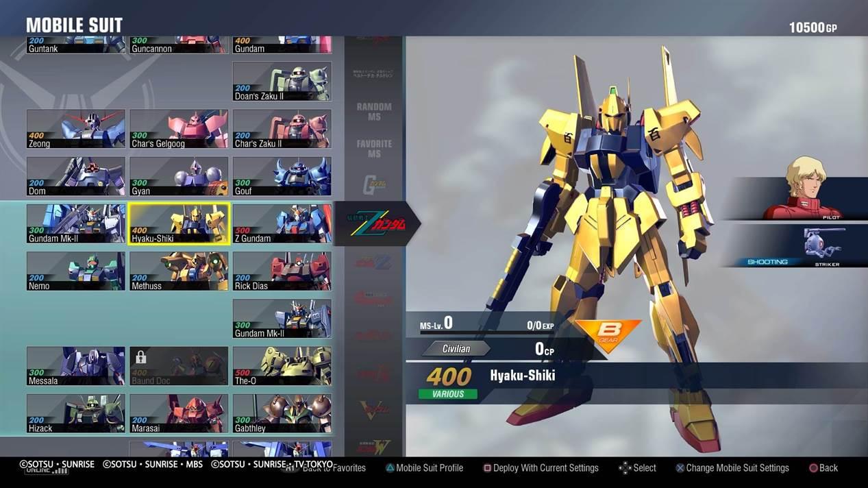Viewport: 868px width, 488px height.
Task: Select the Guntank tile at the top
Action: point(76,45)
